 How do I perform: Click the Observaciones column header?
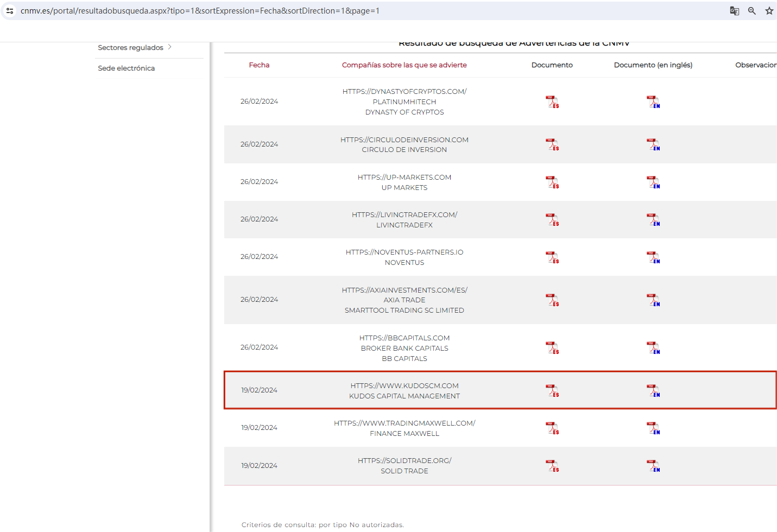pyautogui.click(x=756, y=65)
